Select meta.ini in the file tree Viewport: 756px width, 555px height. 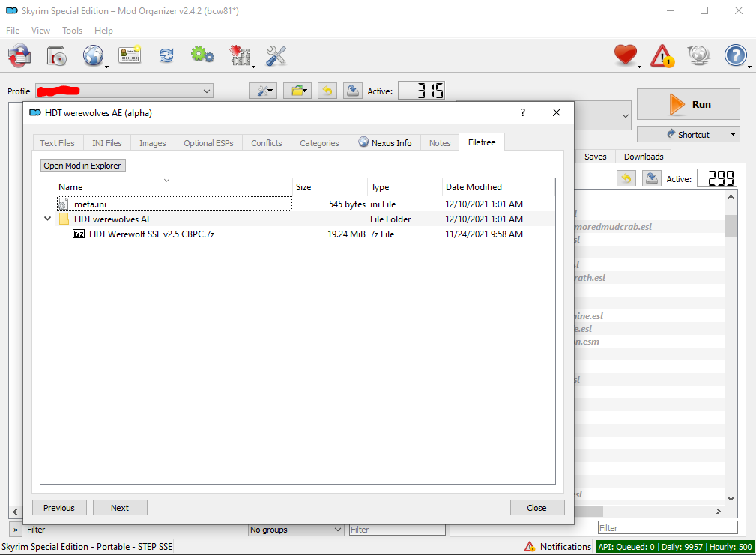tap(175, 204)
